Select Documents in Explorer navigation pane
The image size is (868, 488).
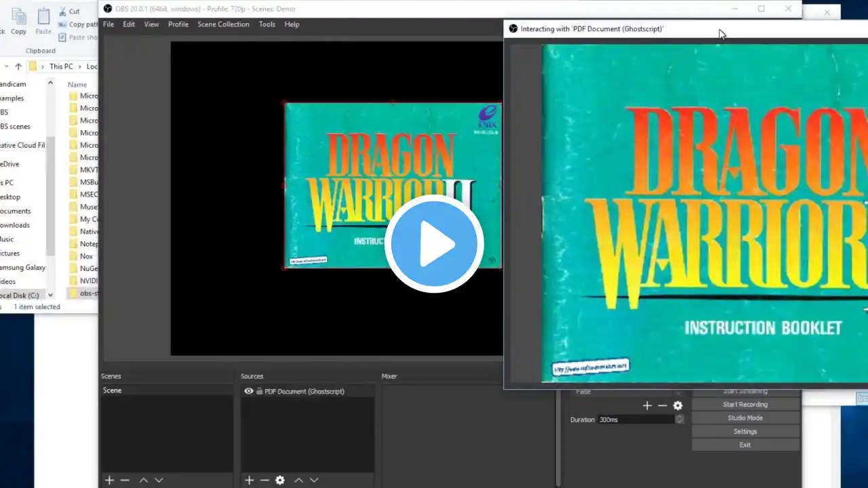[x=15, y=211]
